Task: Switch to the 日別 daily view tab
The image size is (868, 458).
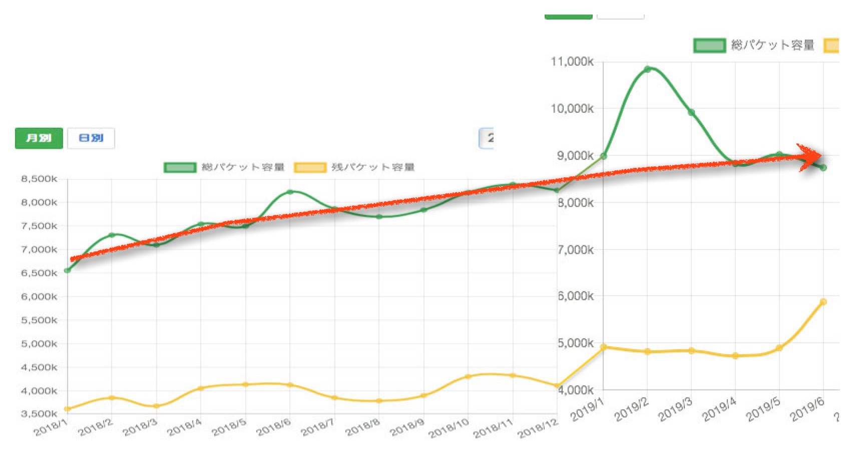Action: coord(91,138)
